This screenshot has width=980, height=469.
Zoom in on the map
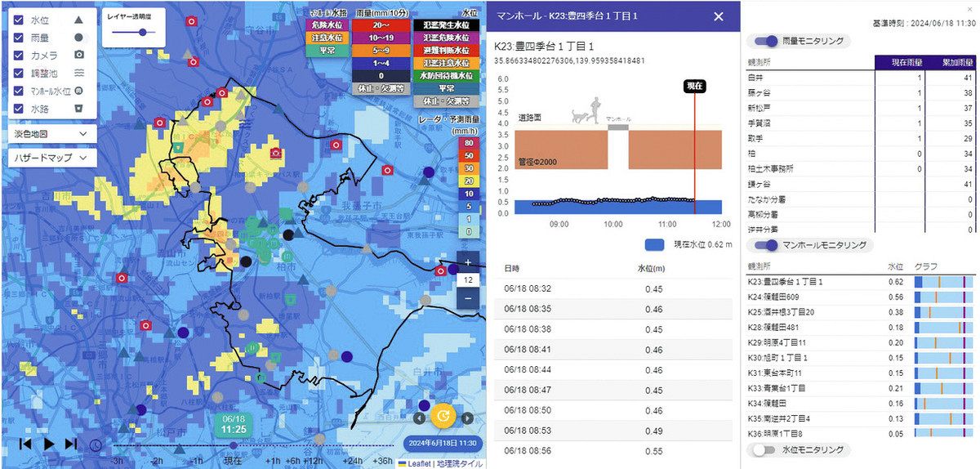pos(468,263)
